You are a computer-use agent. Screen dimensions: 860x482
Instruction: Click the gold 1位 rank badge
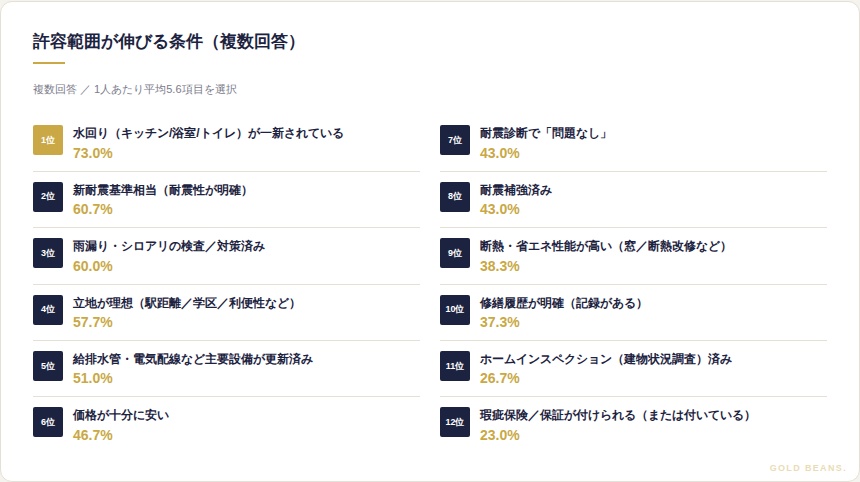coord(48,141)
